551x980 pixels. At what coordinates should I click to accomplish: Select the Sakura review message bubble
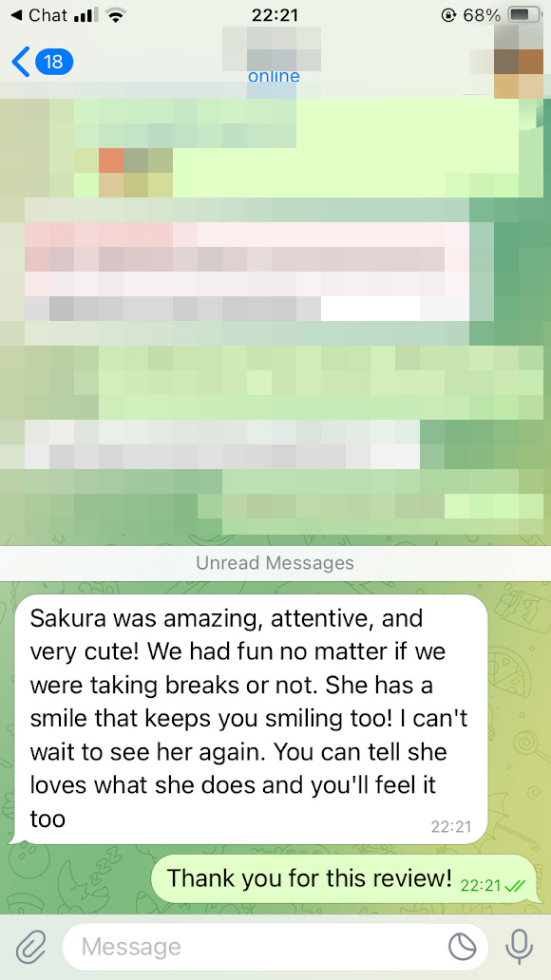click(x=251, y=719)
